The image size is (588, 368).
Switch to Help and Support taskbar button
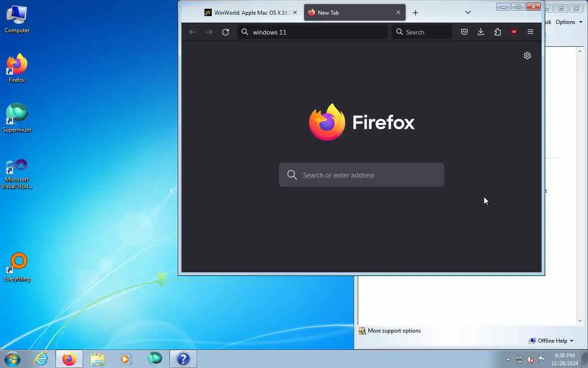[183, 359]
